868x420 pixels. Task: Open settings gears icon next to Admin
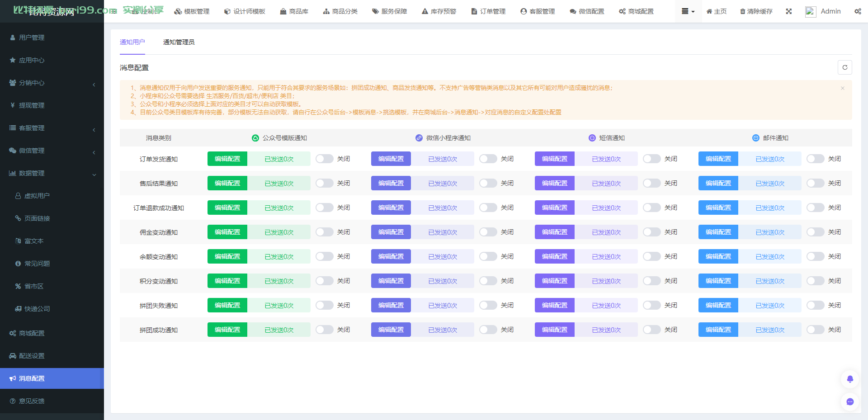pyautogui.click(x=858, y=11)
